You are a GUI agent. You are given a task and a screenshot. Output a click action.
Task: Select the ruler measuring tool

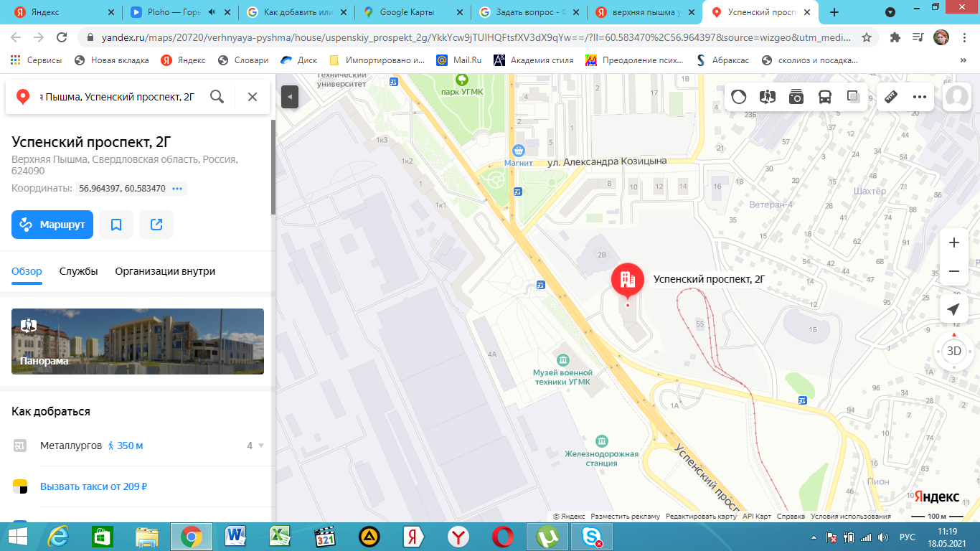click(891, 97)
